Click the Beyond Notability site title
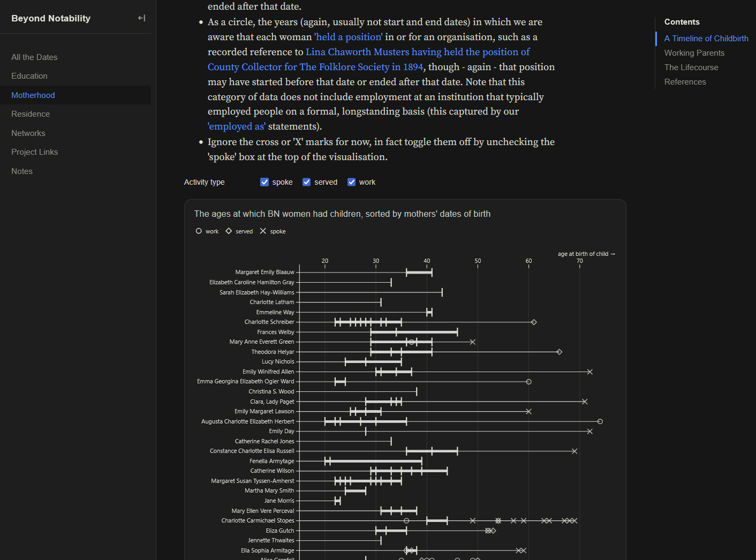Viewport: 756px width, 560px height. click(x=51, y=18)
